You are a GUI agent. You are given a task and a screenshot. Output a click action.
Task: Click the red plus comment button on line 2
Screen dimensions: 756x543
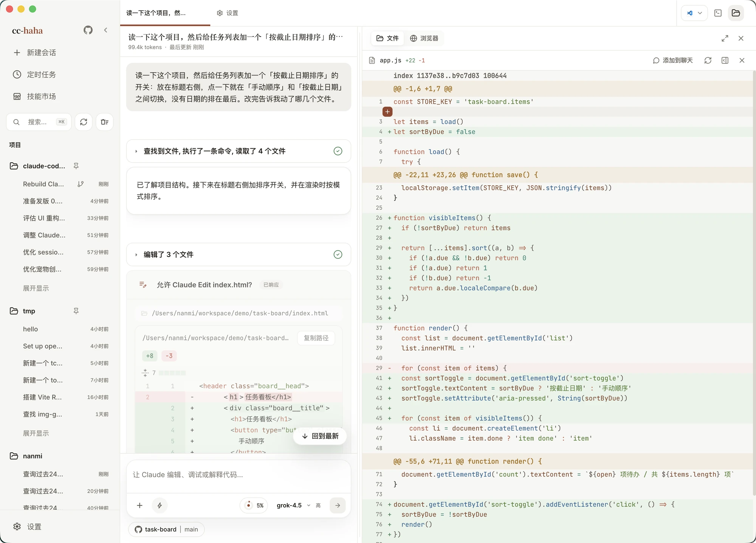pos(387,112)
